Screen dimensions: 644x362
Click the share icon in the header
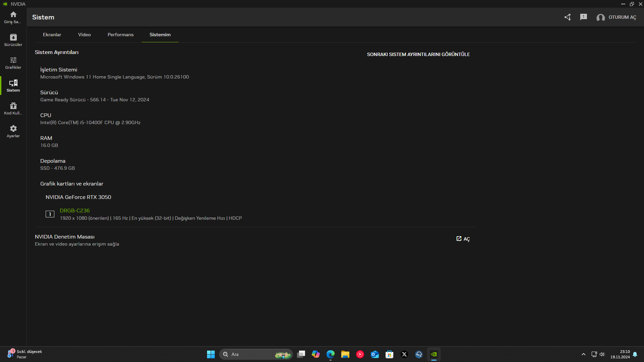pos(567,17)
